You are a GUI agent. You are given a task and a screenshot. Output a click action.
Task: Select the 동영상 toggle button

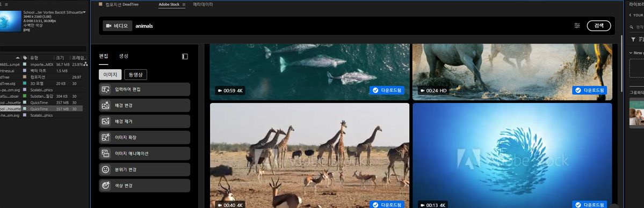point(135,75)
